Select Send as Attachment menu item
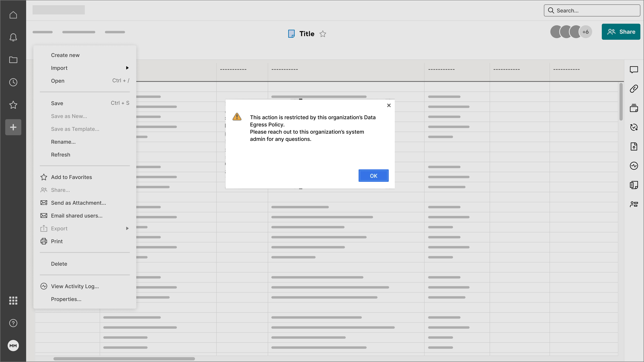 coord(78,203)
